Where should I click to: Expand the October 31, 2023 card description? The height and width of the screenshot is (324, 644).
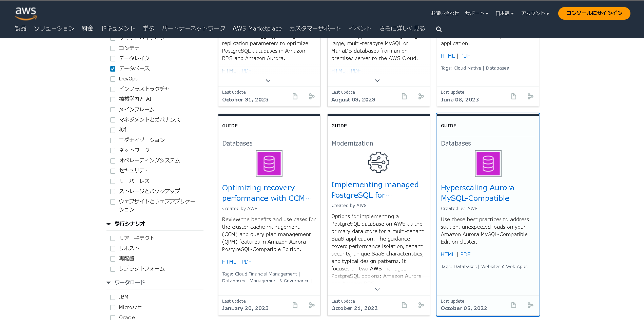(268, 81)
